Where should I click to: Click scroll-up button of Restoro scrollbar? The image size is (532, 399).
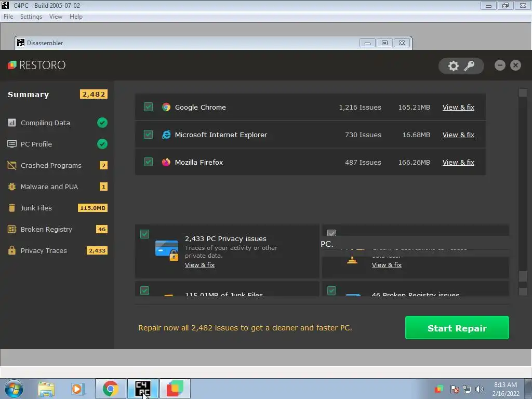523,92
